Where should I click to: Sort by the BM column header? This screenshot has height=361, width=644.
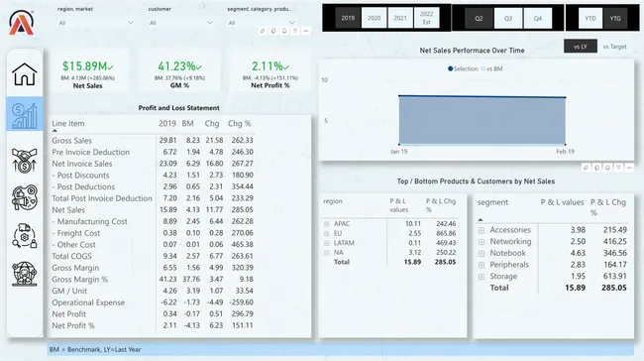pyautogui.click(x=187, y=123)
